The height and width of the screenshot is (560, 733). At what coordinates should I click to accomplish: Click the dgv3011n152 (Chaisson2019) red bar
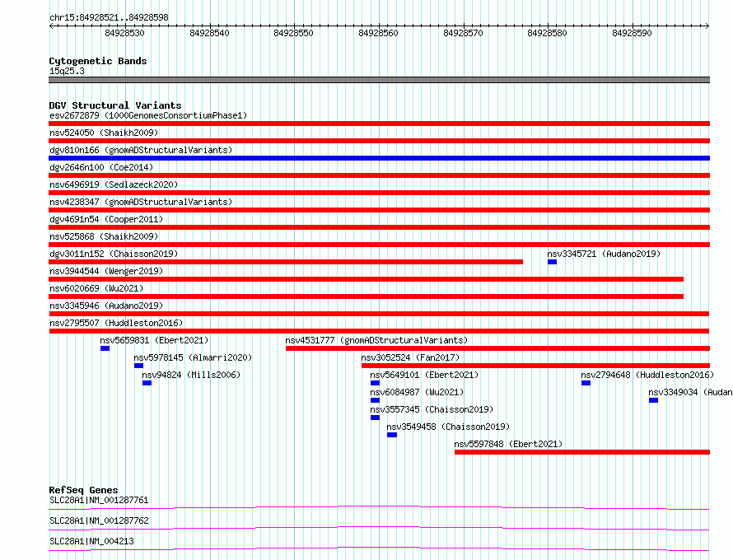click(286, 262)
